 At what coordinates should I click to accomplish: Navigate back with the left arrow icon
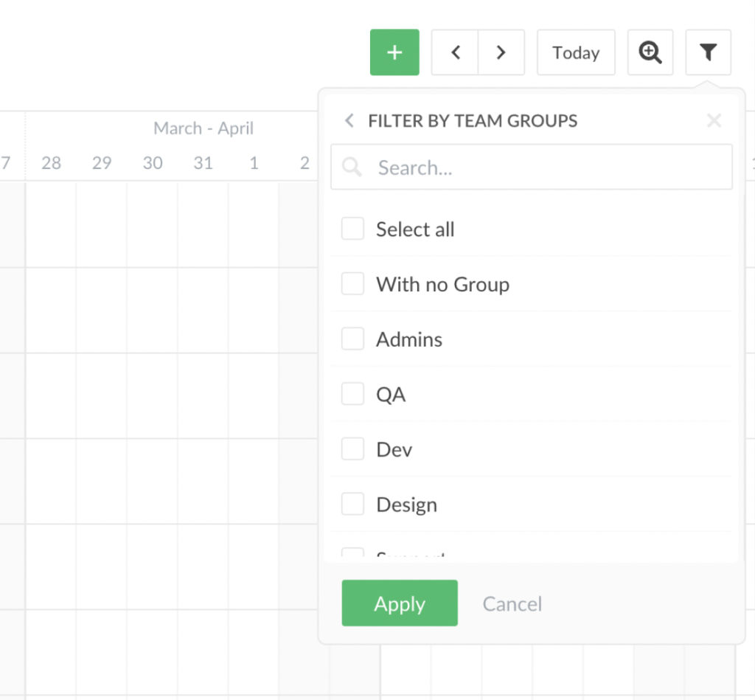click(455, 52)
